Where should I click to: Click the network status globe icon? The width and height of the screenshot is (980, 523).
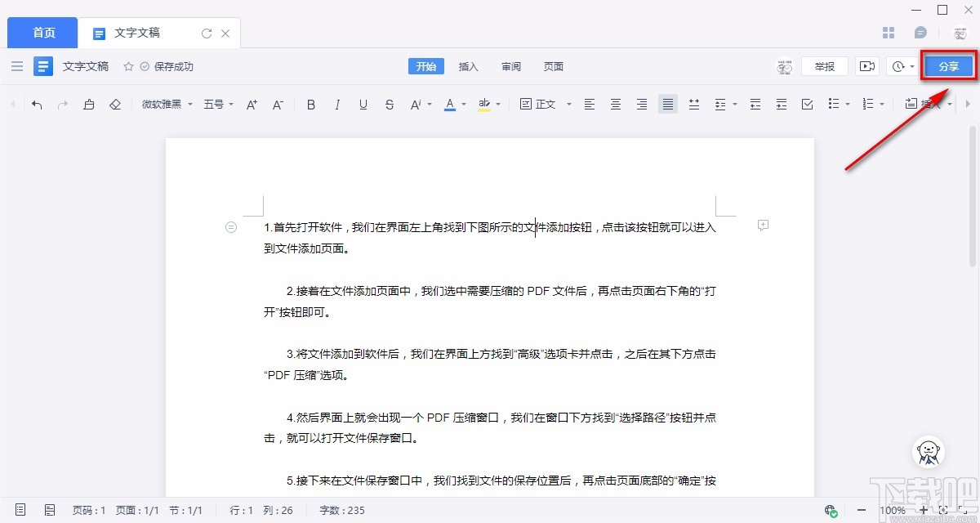click(x=831, y=510)
